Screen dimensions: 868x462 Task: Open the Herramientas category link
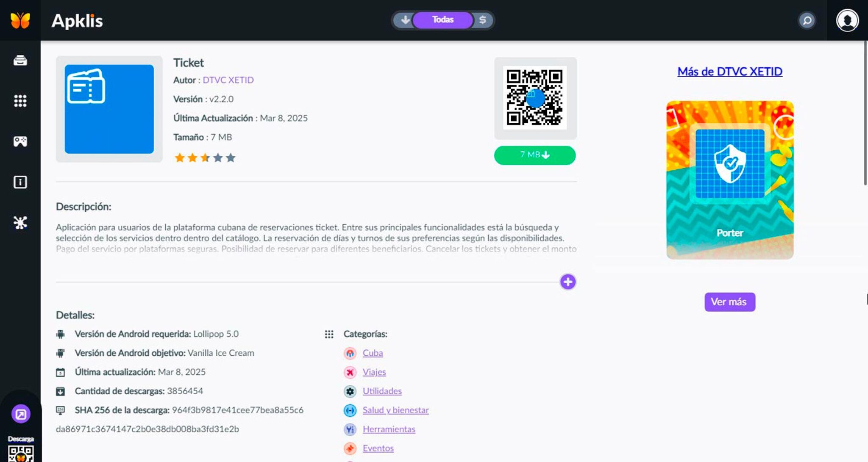point(389,429)
